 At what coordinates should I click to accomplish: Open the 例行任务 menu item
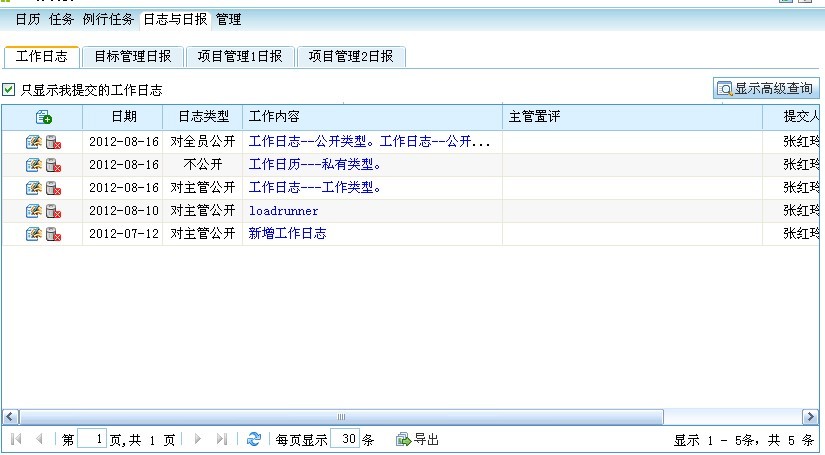[108, 19]
